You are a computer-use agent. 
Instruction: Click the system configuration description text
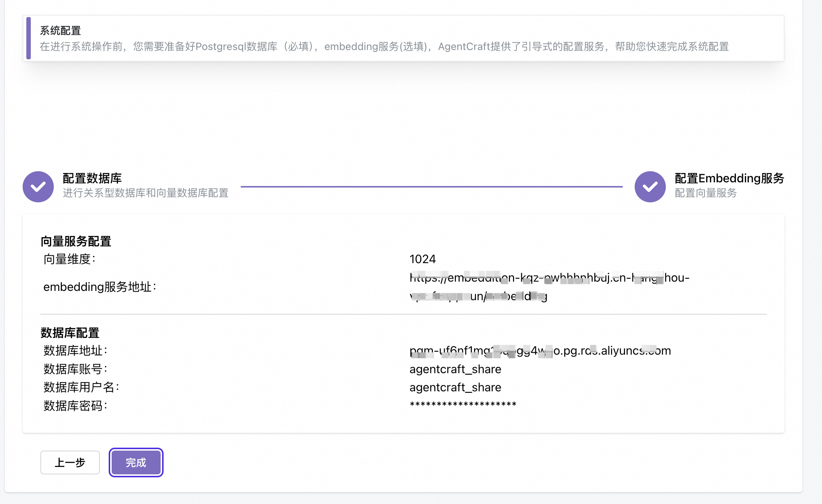[384, 47]
